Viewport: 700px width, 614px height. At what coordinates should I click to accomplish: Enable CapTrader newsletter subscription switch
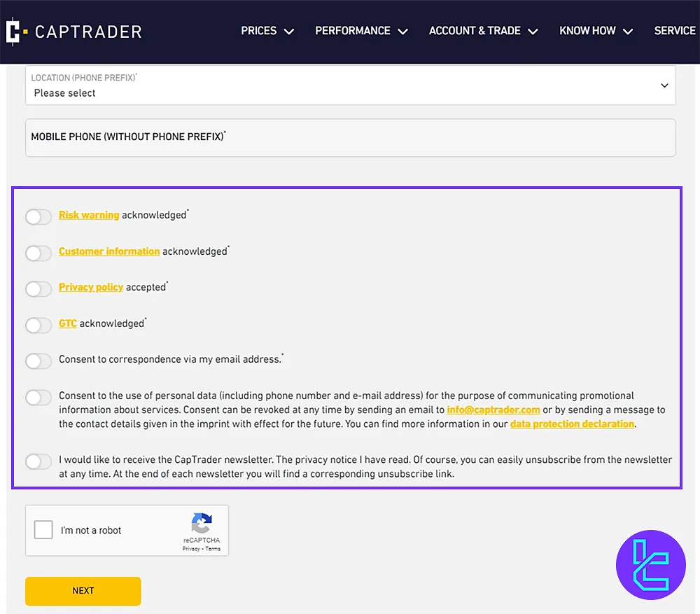coord(38,461)
